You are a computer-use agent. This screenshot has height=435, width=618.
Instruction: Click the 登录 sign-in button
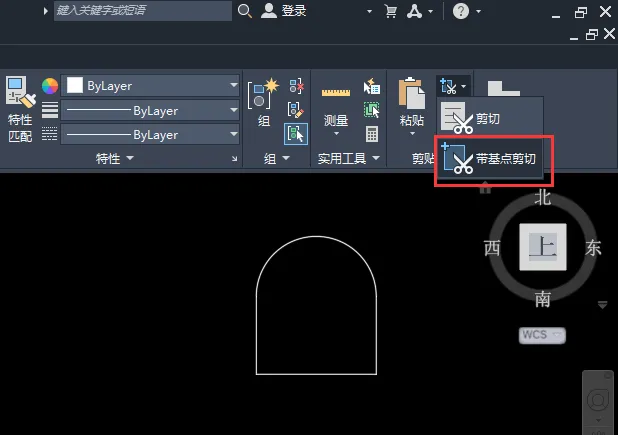coord(284,11)
